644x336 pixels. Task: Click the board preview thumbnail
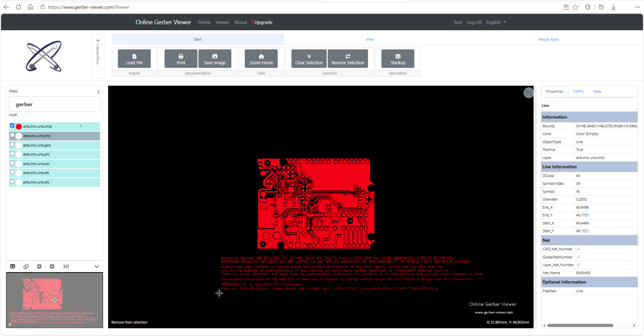[x=55, y=300]
